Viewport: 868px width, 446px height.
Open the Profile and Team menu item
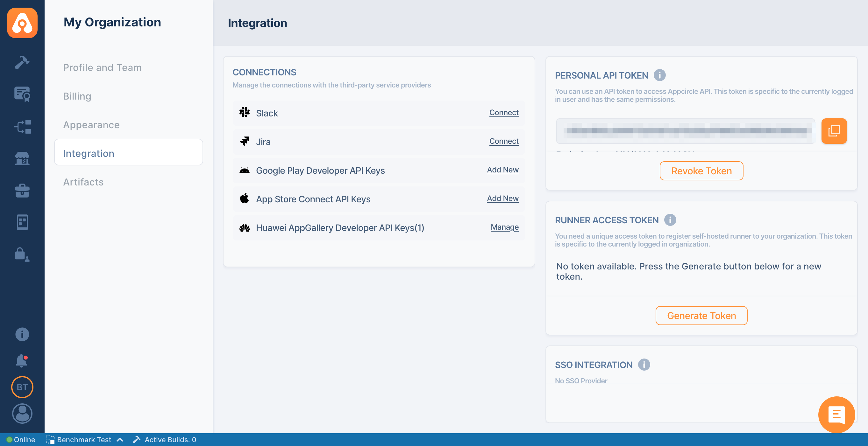click(x=102, y=67)
